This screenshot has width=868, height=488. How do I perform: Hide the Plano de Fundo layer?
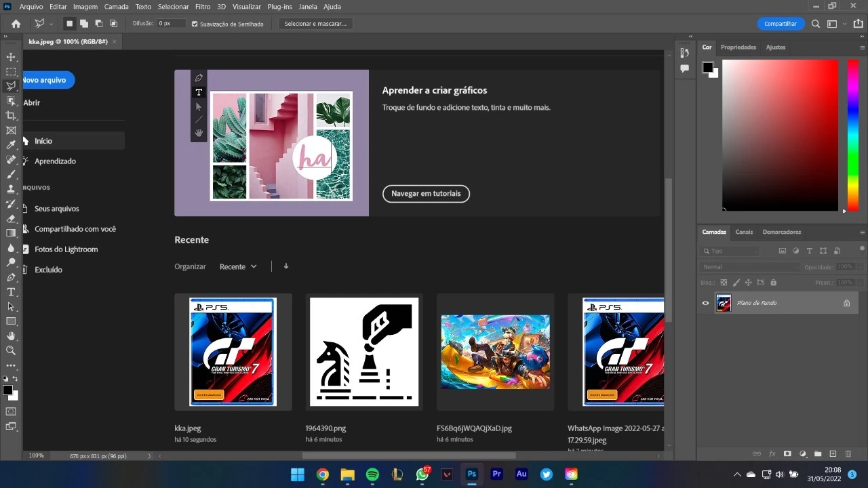(x=705, y=303)
